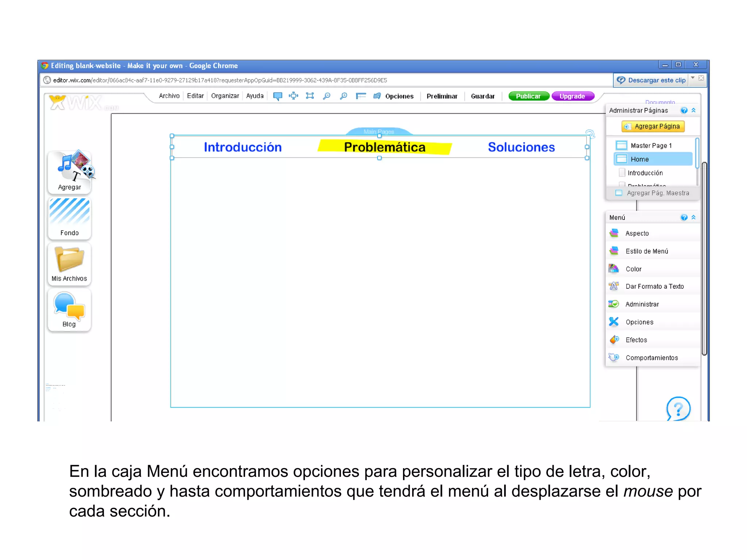747x560 pixels.
Task: Click the editor's right vertical scrollbar
Action: coord(705,258)
